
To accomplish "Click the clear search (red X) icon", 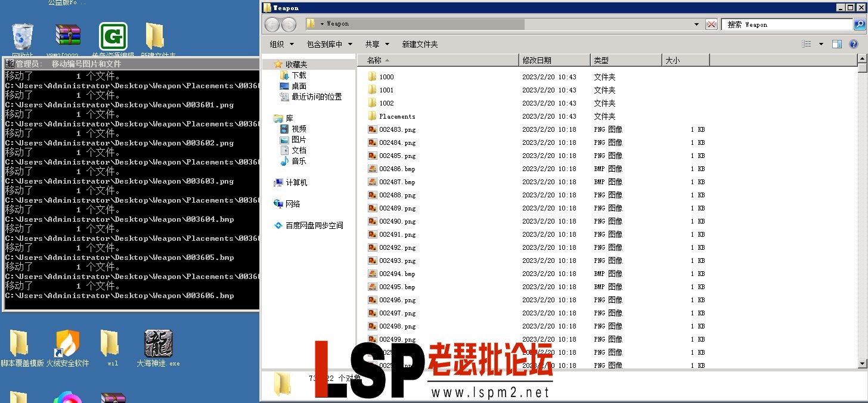I will 712,24.
